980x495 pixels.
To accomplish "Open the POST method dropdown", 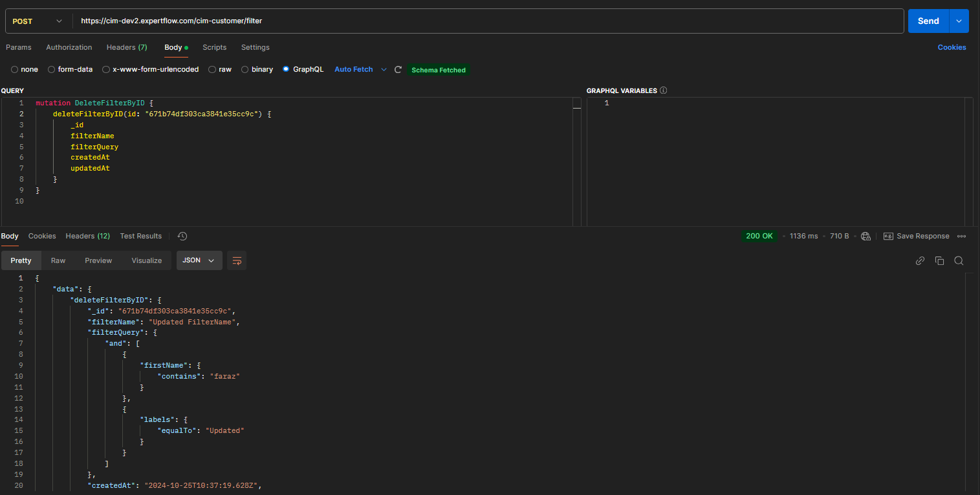I will tap(38, 21).
